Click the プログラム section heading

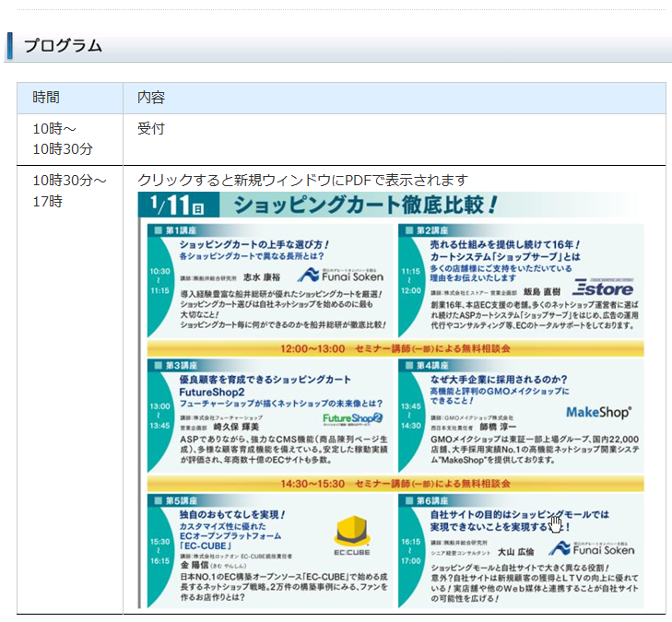tap(63, 46)
